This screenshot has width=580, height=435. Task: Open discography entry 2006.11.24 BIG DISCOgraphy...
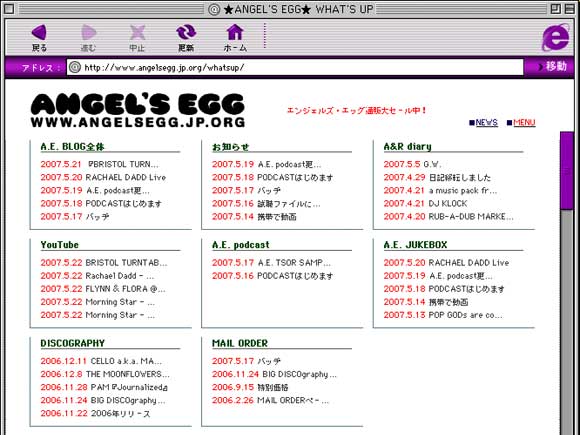tap(103, 400)
